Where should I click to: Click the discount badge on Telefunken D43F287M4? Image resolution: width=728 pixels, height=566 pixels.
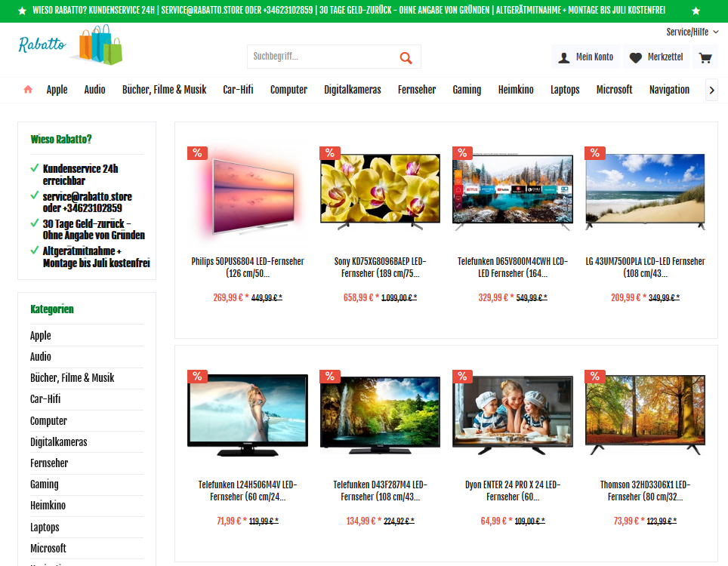pyautogui.click(x=330, y=377)
